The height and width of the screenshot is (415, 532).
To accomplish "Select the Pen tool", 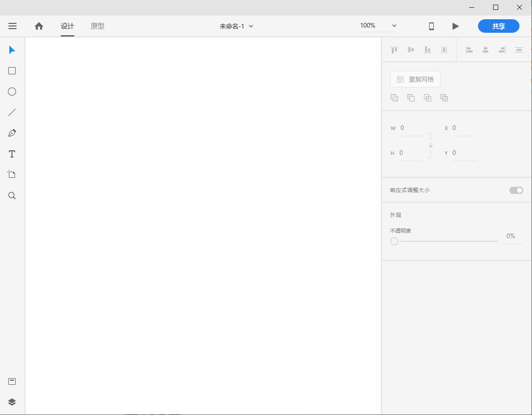I will click(x=12, y=133).
